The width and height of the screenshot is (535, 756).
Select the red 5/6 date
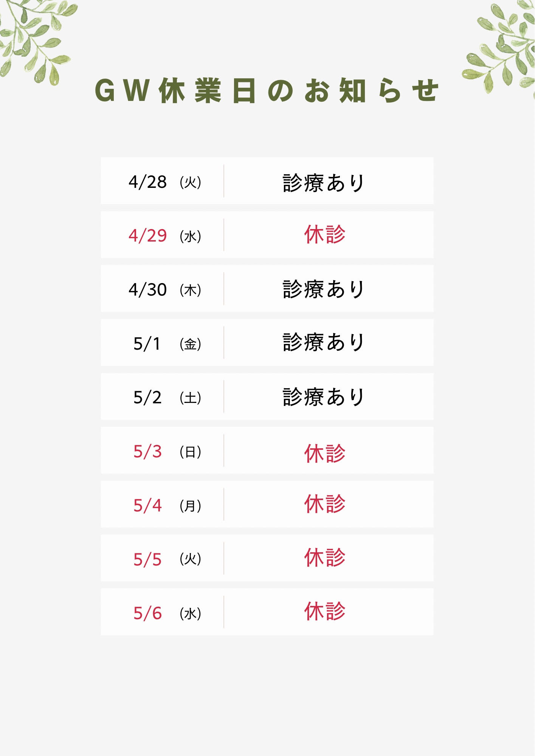coord(147,613)
